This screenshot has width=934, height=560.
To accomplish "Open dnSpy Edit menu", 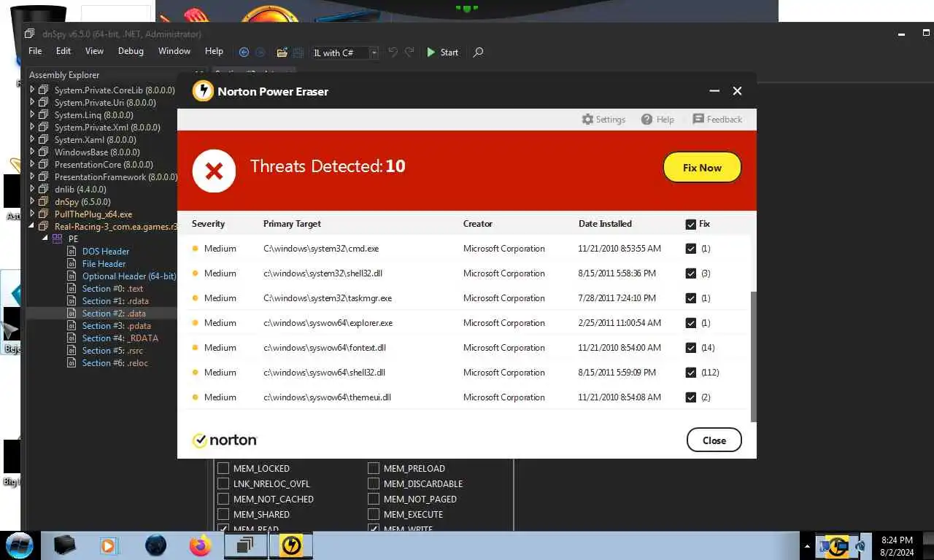I will 63,51.
